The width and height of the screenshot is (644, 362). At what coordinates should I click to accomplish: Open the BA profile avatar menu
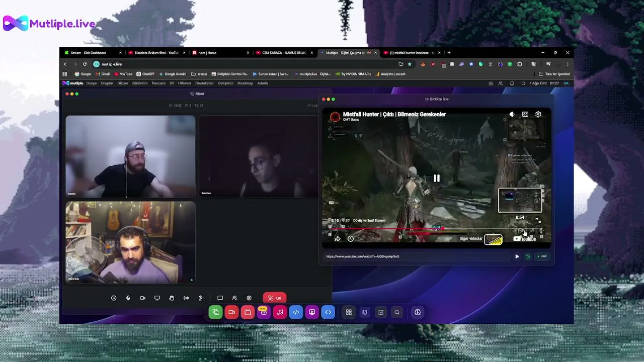point(567,83)
